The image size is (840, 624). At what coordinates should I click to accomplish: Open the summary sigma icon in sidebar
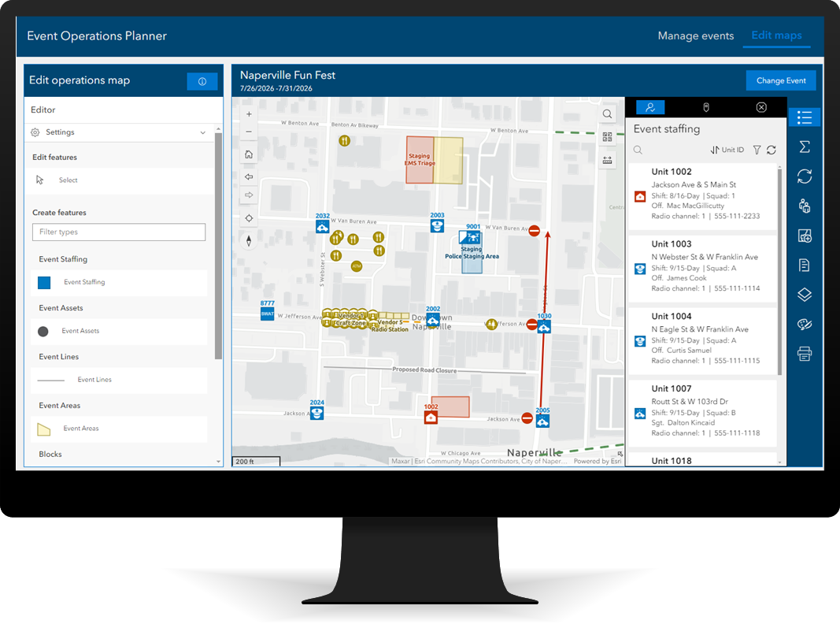(804, 147)
